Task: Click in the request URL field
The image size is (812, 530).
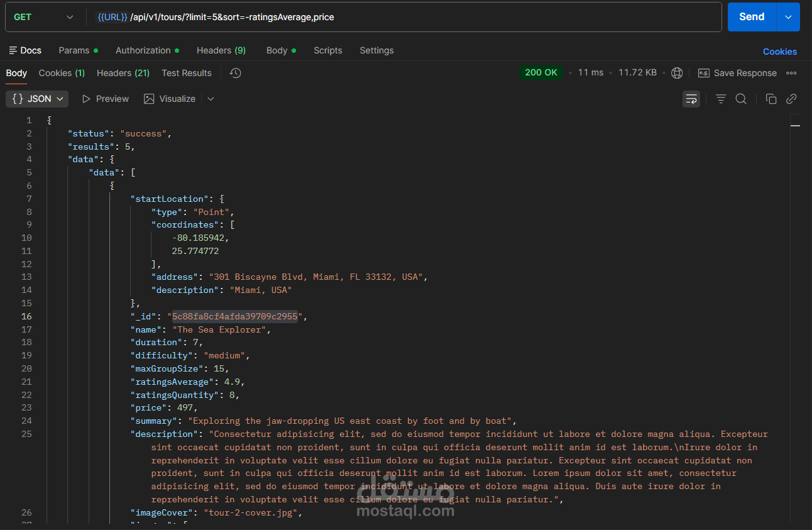Action: (403, 17)
